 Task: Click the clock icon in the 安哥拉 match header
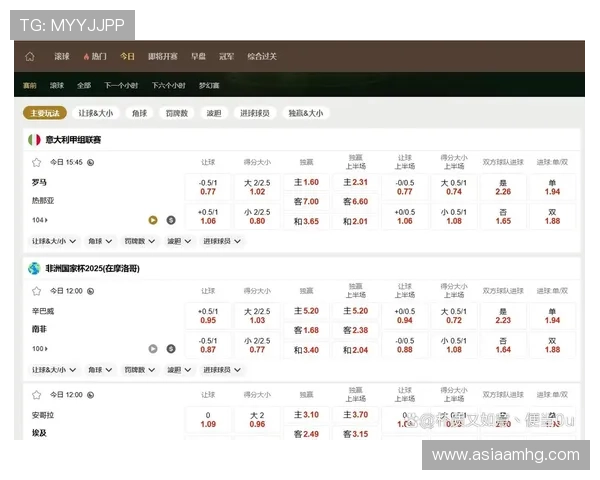[x=90, y=395]
